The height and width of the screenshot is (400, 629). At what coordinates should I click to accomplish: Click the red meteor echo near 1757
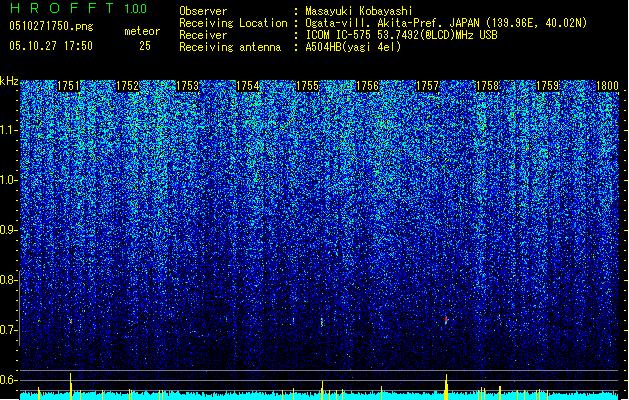(446, 320)
